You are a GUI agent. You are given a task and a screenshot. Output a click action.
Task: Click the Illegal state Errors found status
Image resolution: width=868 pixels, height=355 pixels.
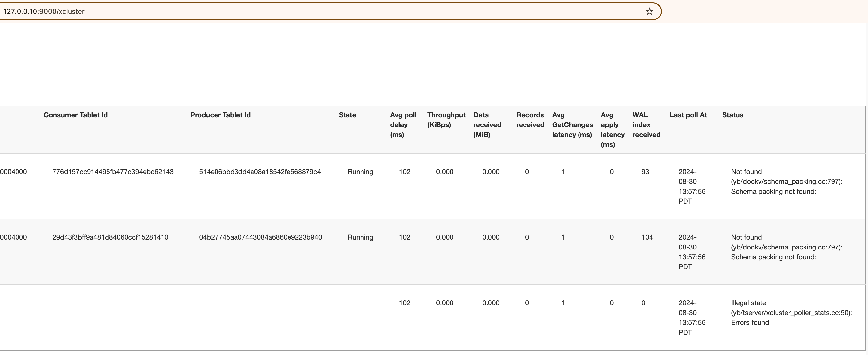[x=791, y=313]
